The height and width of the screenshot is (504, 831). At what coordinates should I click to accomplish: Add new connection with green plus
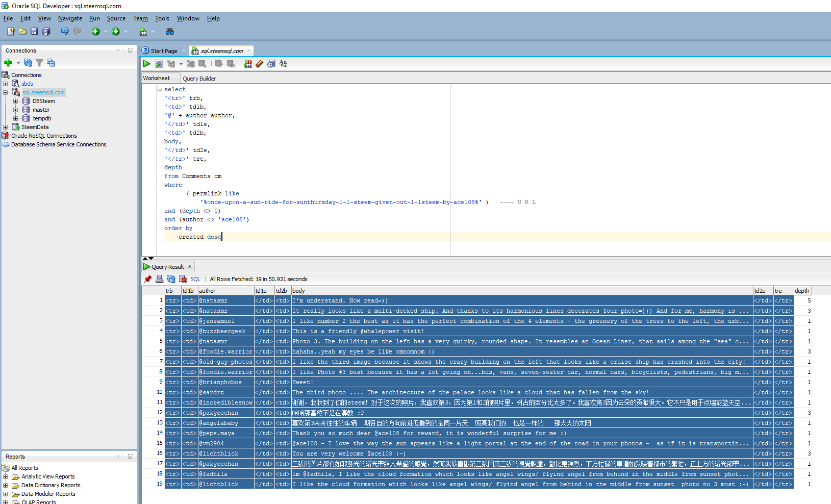point(8,63)
